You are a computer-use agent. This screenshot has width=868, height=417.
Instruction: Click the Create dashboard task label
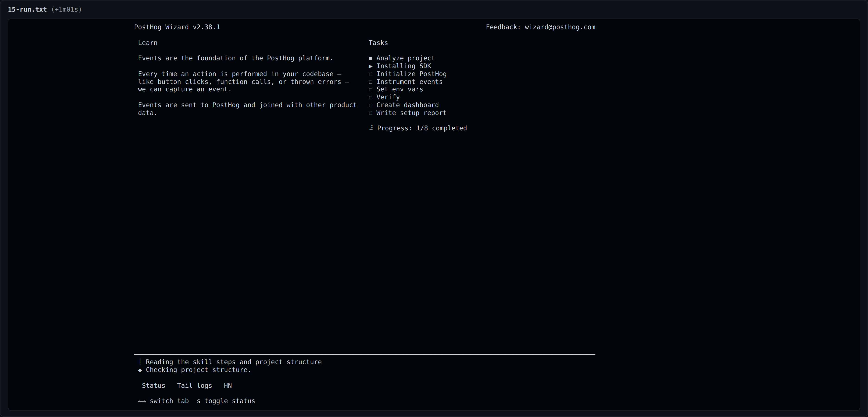(x=407, y=105)
